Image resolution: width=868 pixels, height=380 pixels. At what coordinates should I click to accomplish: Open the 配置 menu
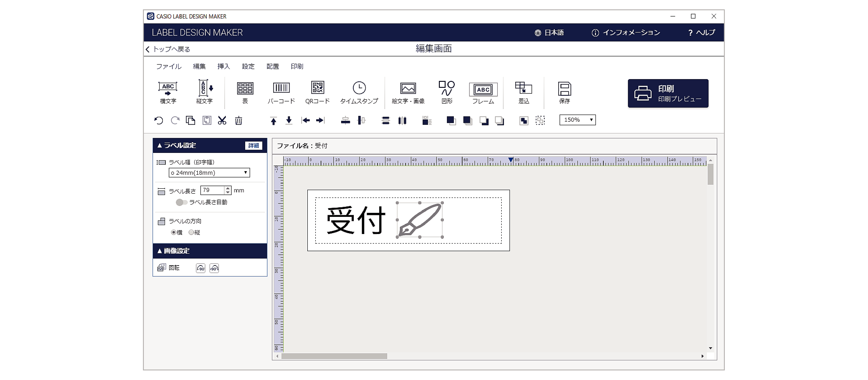[x=273, y=66]
